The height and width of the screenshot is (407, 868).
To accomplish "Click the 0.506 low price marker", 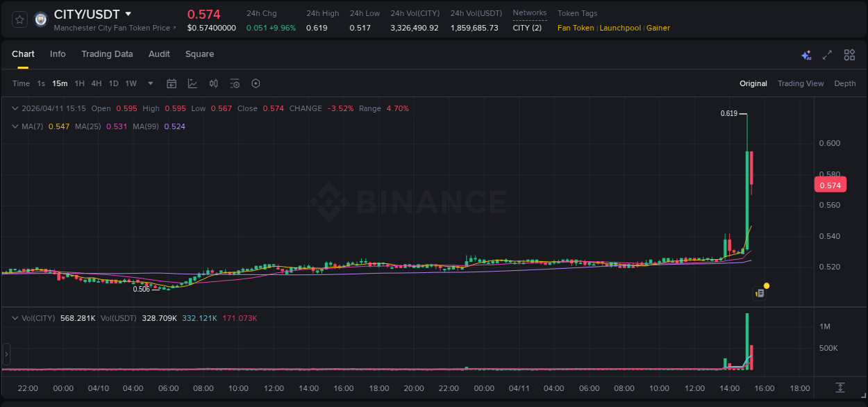I will point(141,289).
